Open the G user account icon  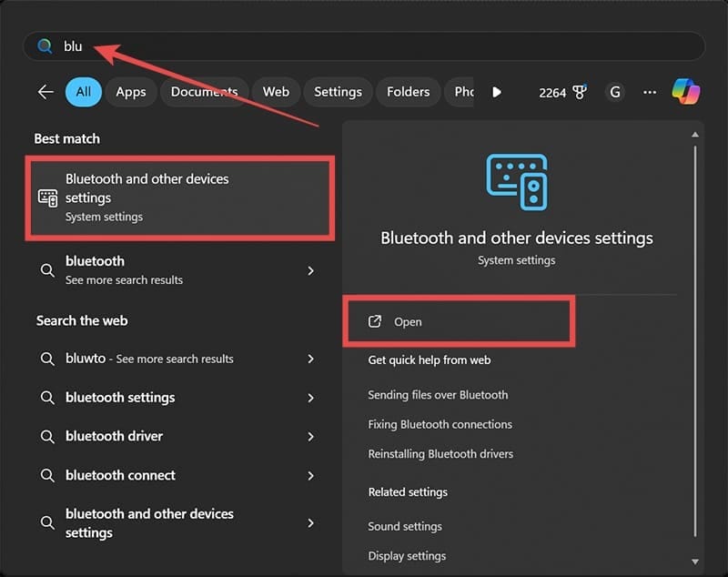[x=615, y=92]
